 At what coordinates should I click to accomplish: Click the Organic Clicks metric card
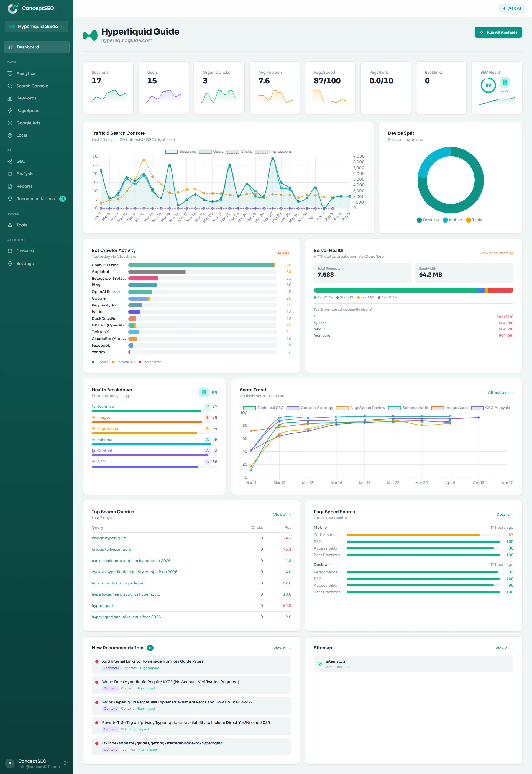pos(219,88)
